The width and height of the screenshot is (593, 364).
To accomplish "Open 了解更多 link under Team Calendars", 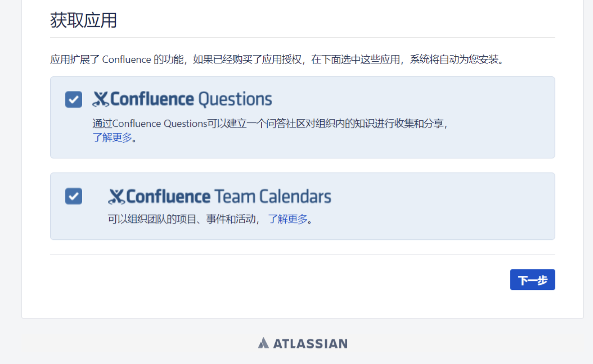I will click(287, 219).
